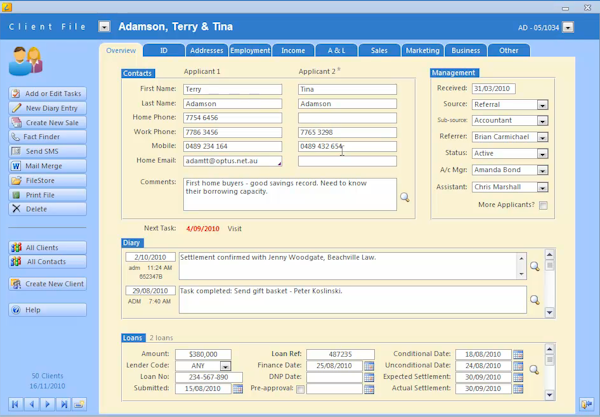Switch to the ID tab
Screen dimensions: 600x417
click(x=164, y=50)
